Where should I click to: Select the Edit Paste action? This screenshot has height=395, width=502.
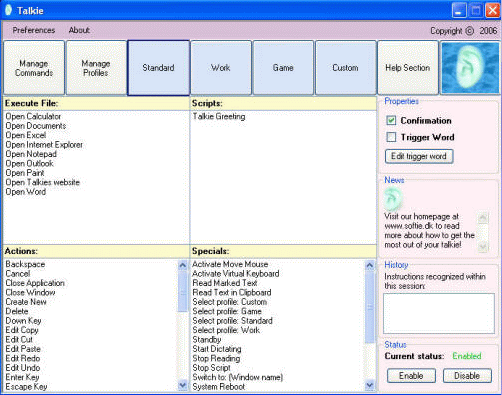23,349
